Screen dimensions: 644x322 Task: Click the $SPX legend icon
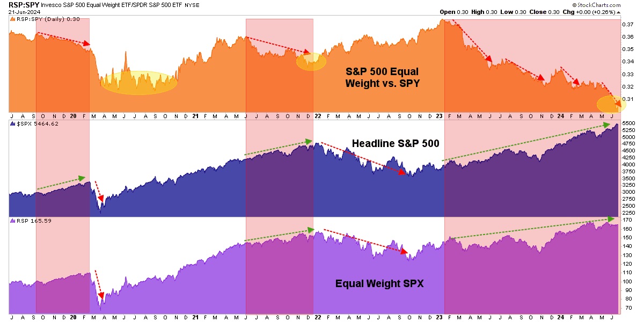click(12, 124)
